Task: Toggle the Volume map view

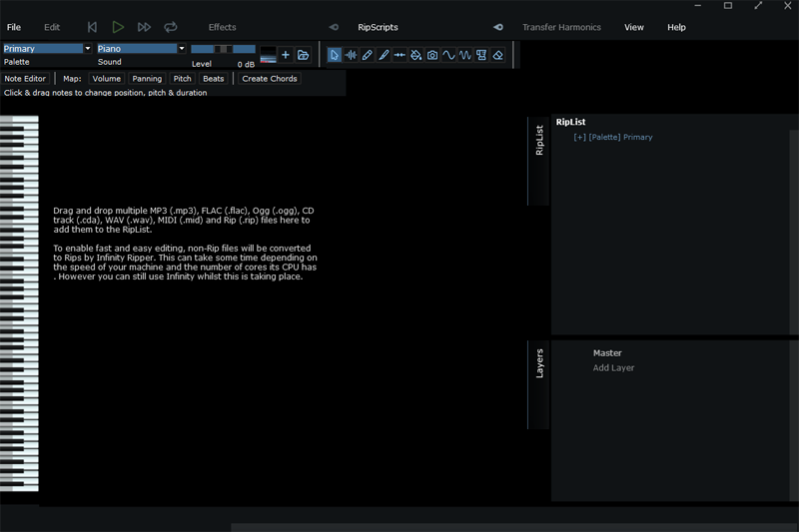Action: point(107,78)
